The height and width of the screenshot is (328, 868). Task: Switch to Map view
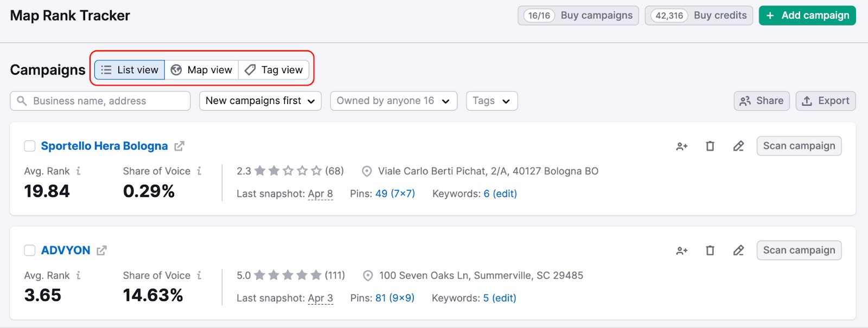(201, 70)
